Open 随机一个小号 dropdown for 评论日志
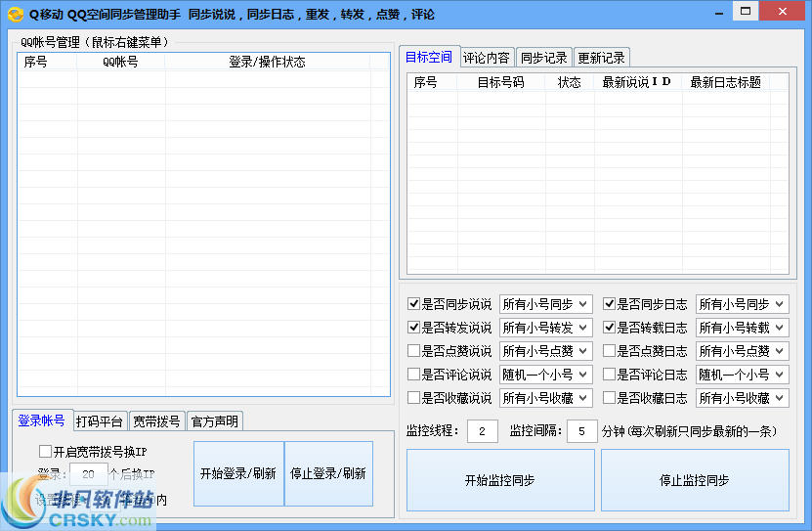The width and height of the screenshot is (812, 531). 742,374
